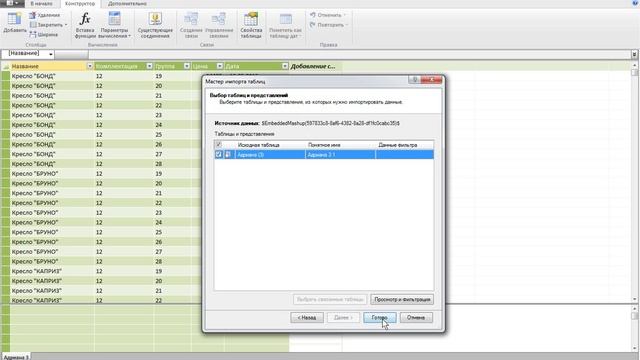
Task: Click the first Кресло "КАПРИЗ" cell
Action: pyautogui.click(x=51, y=271)
